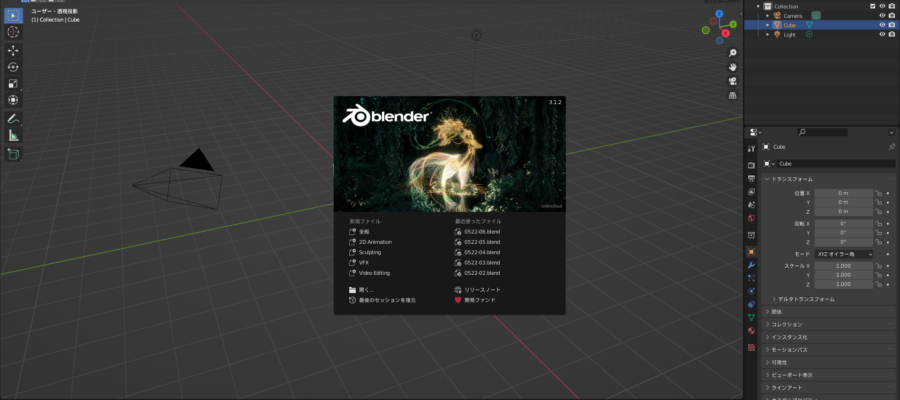Select the Transform tool
The width and height of the screenshot is (900, 400).
point(13,100)
